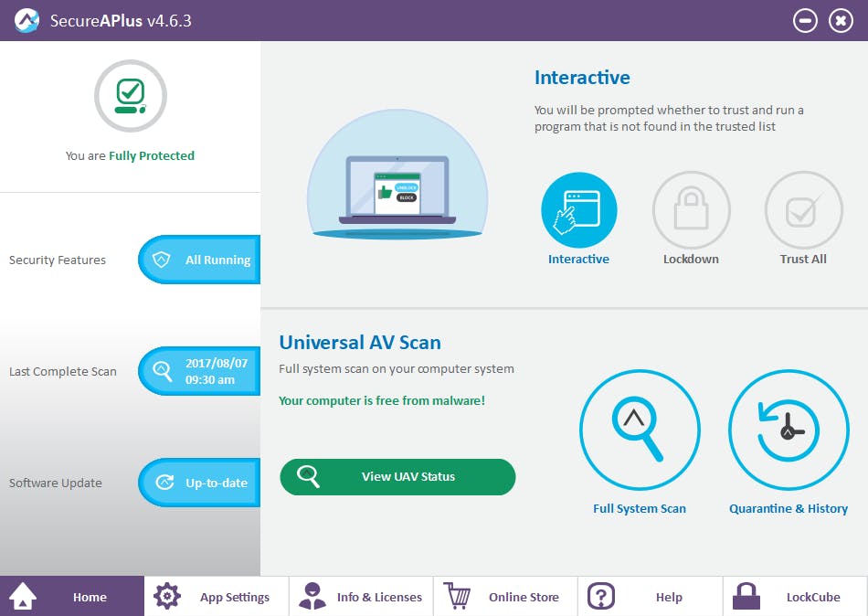This screenshot has height=616, width=868.
Task: Click the Full System Scan label
Action: pos(640,508)
